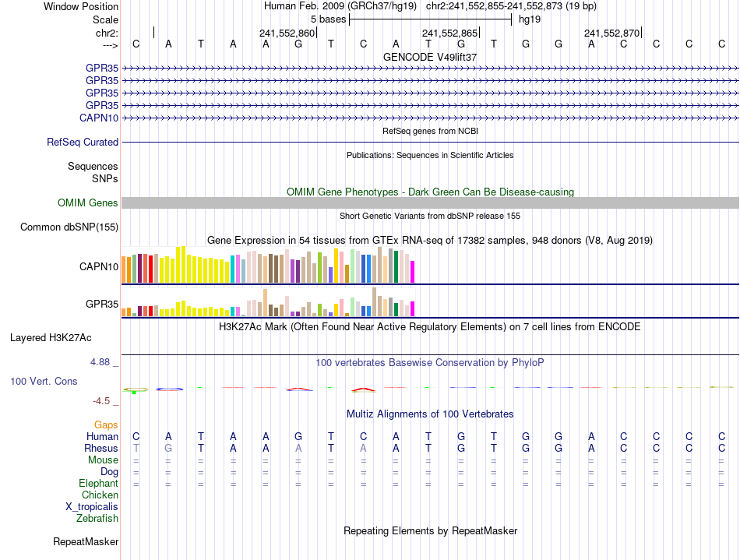Screen dimensions: 740x560
Task: Click the OMIM Gene Phenotypes green title
Action: tap(430, 192)
